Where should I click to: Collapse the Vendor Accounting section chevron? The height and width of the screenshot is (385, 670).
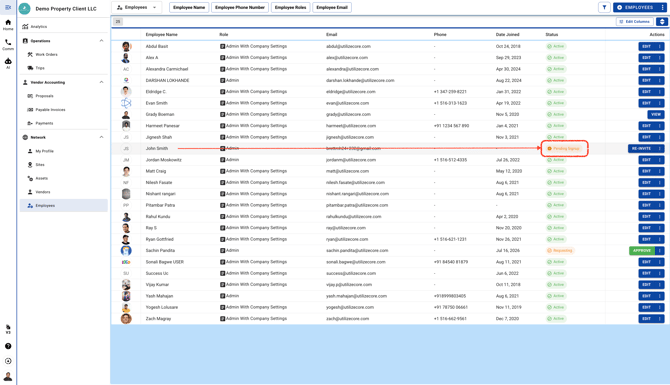(101, 82)
